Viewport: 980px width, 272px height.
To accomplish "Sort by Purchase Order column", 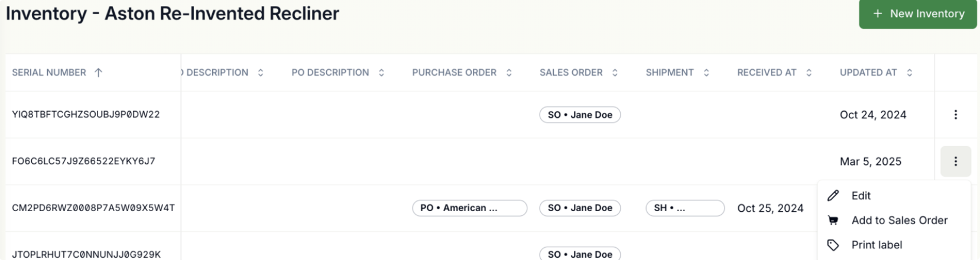I will [509, 73].
